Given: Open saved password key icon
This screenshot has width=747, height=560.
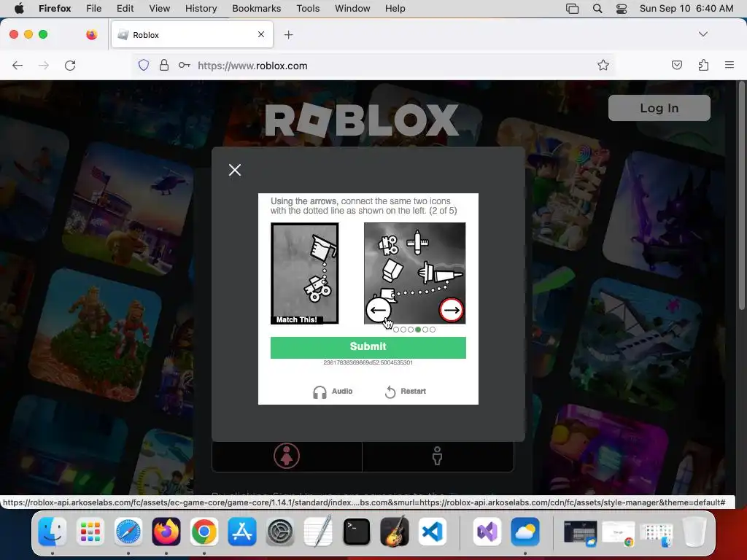Looking at the screenshot, I should click(185, 65).
